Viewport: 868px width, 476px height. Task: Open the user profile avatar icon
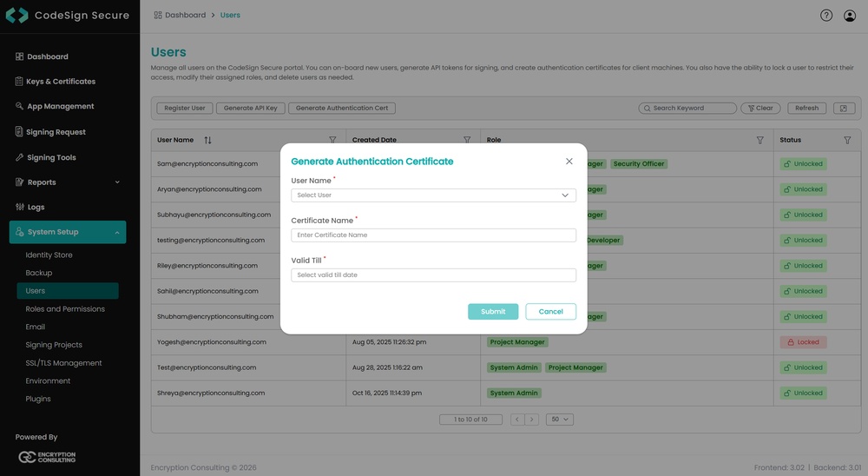pos(849,16)
